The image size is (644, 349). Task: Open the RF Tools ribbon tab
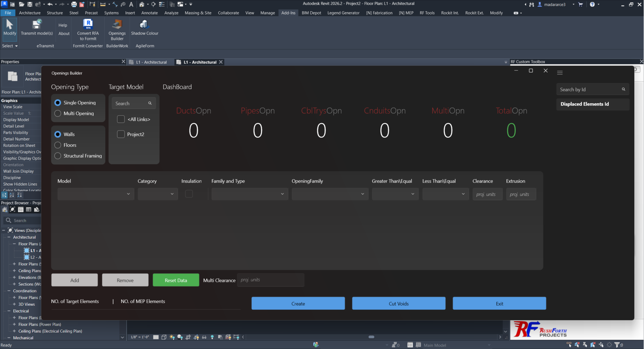pyautogui.click(x=427, y=13)
